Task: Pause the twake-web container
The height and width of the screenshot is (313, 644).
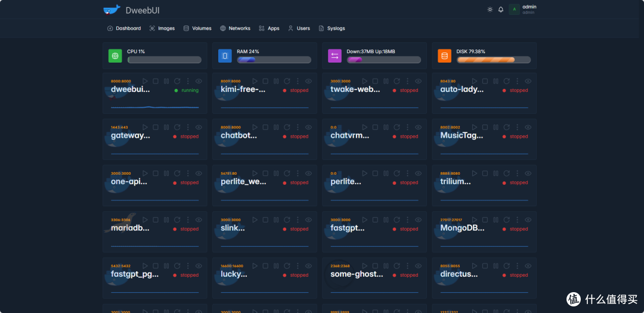Action: click(x=386, y=81)
